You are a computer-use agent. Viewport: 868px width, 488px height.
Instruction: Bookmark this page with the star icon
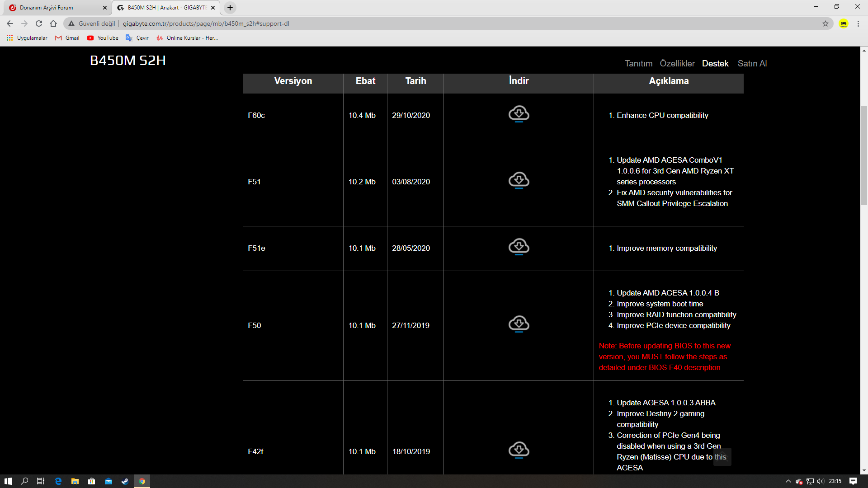826,23
